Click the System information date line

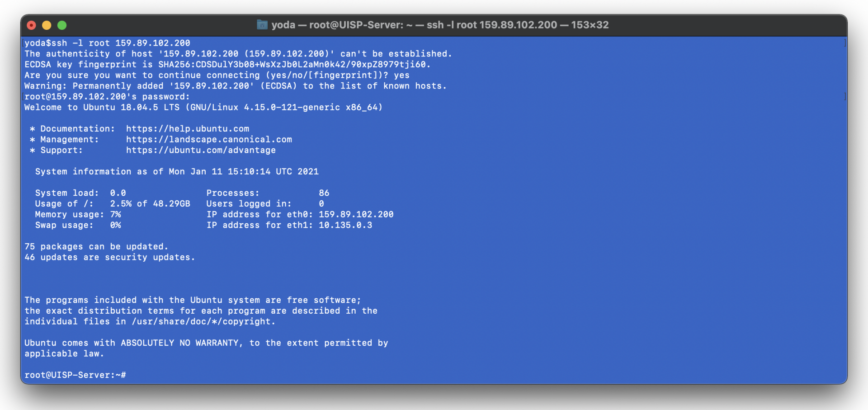177,172
